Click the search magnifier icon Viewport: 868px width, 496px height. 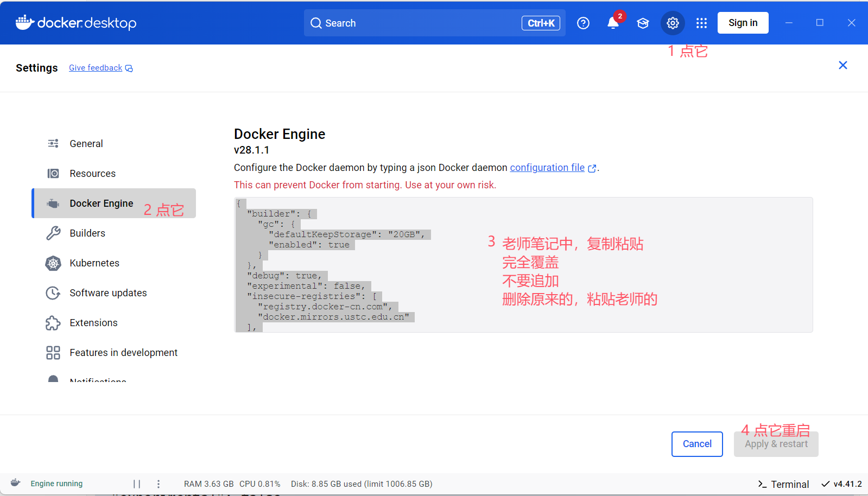pos(316,23)
